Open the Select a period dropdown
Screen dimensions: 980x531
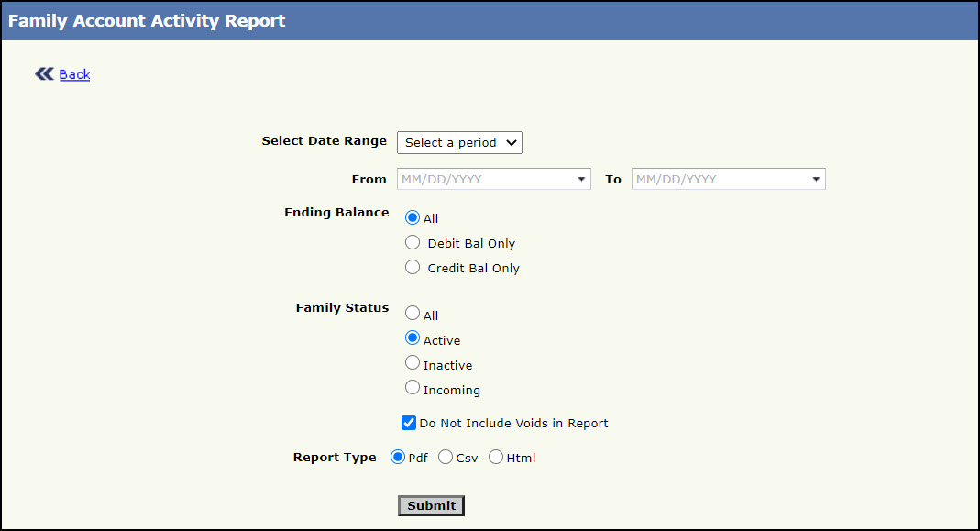pyautogui.click(x=459, y=142)
